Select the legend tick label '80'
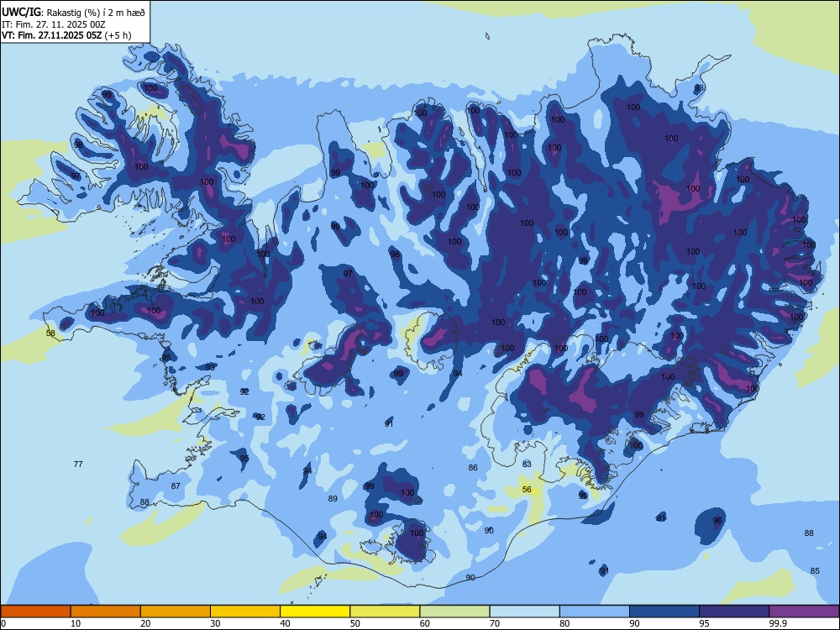 click(x=564, y=623)
